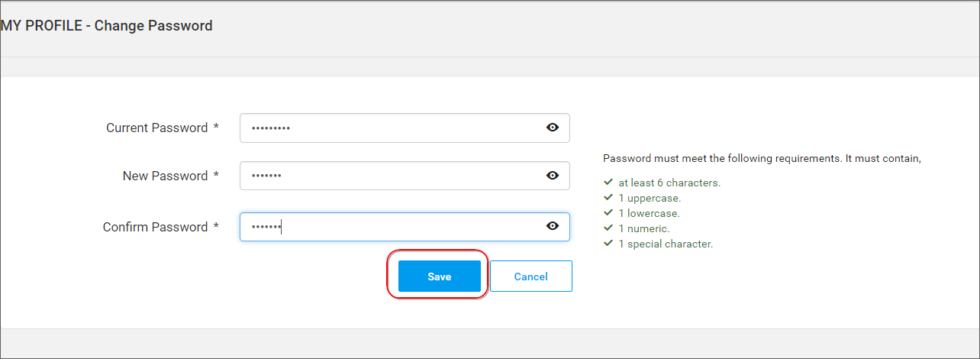Place cursor in Confirm Password field
This screenshot has width=980, height=359.
tap(405, 227)
